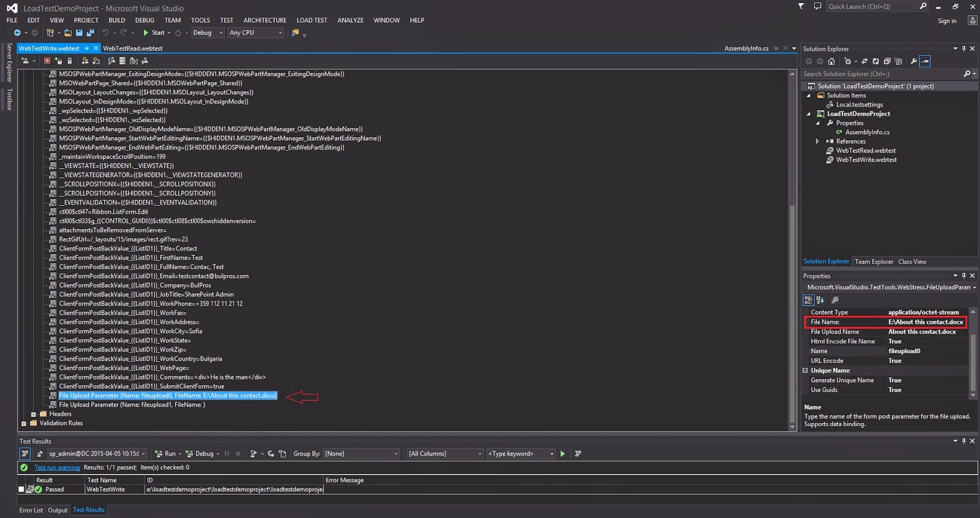980x518 pixels.
Task: Open the Properties object selector dropdown
Action: (974, 287)
